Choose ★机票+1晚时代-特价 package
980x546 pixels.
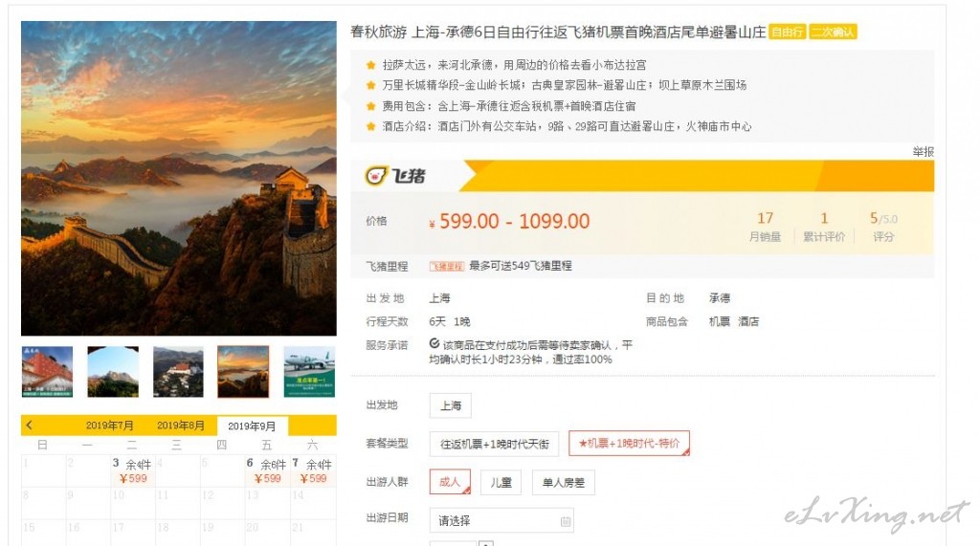point(629,444)
